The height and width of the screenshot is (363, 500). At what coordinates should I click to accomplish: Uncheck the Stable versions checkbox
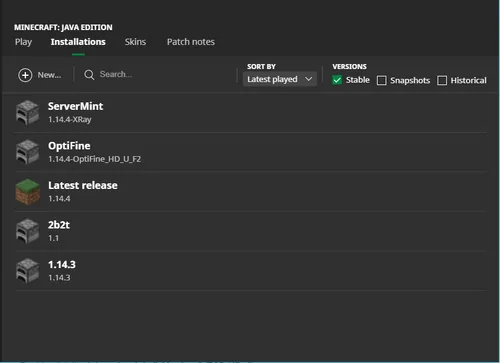(x=337, y=80)
